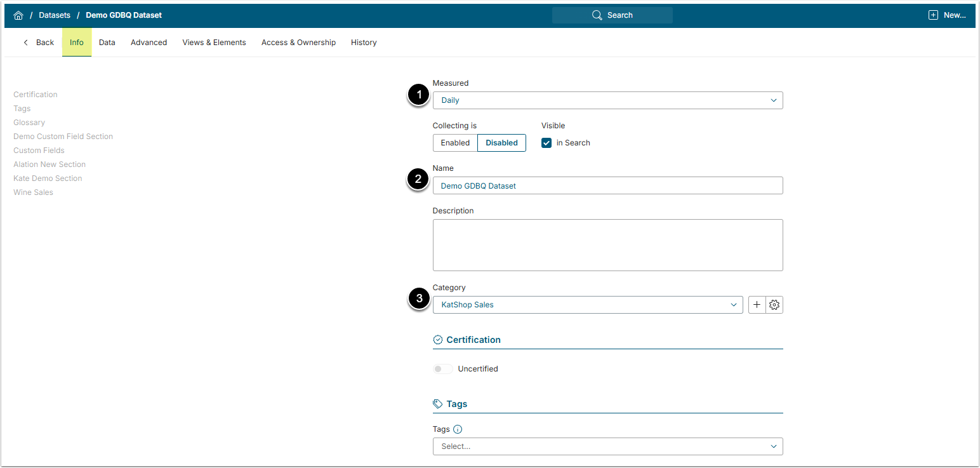Open category settings gear icon
This screenshot has height=468, width=980.
[x=774, y=305]
